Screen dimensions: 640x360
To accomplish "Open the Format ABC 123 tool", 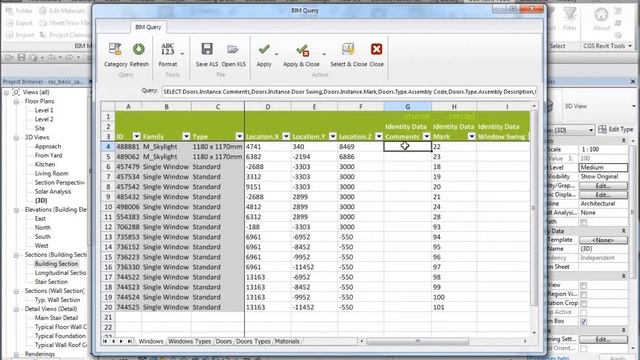I will 168,49.
